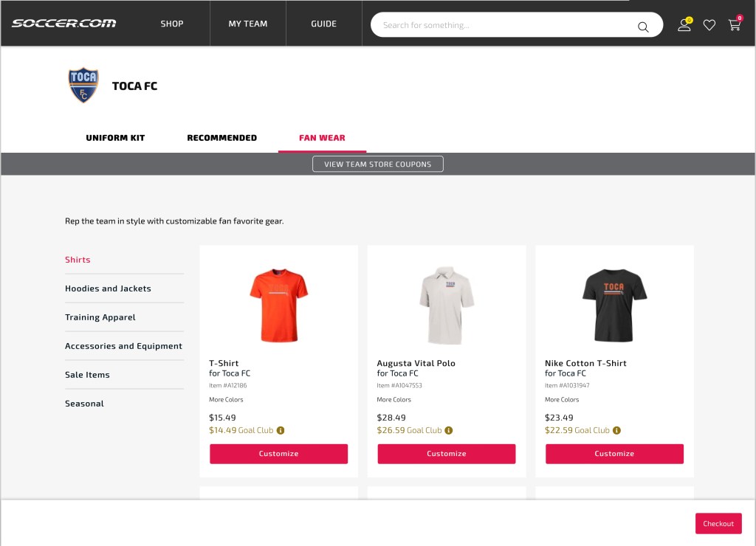Open the user account icon
The height and width of the screenshot is (546, 756).
click(684, 24)
